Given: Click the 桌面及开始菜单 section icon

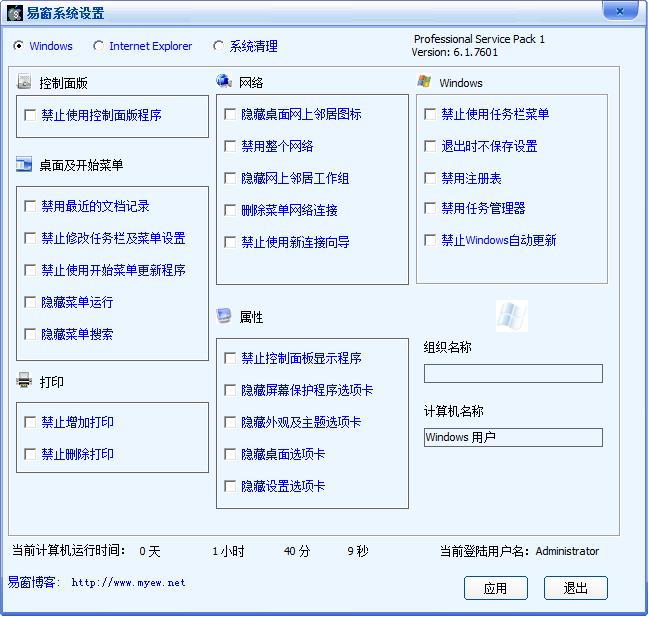Looking at the screenshot, I should pos(25,165).
